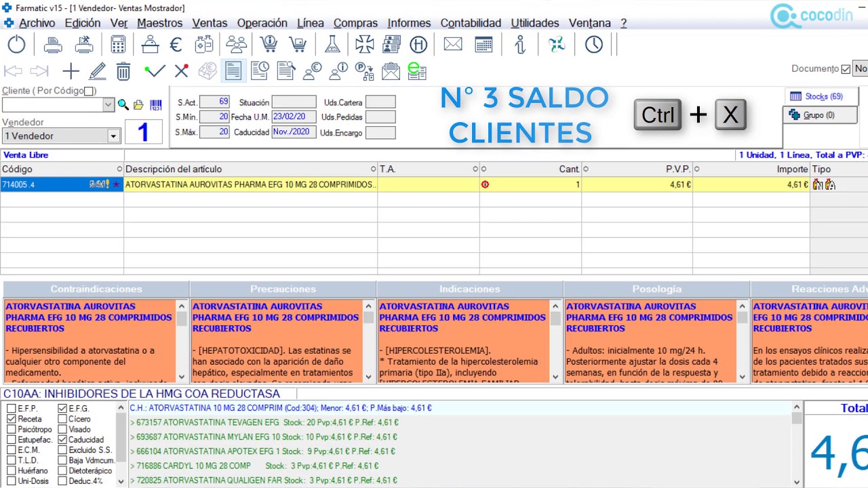
Task: Click the pharmacy cross icon
Action: pyautogui.click(x=365, y=45)
